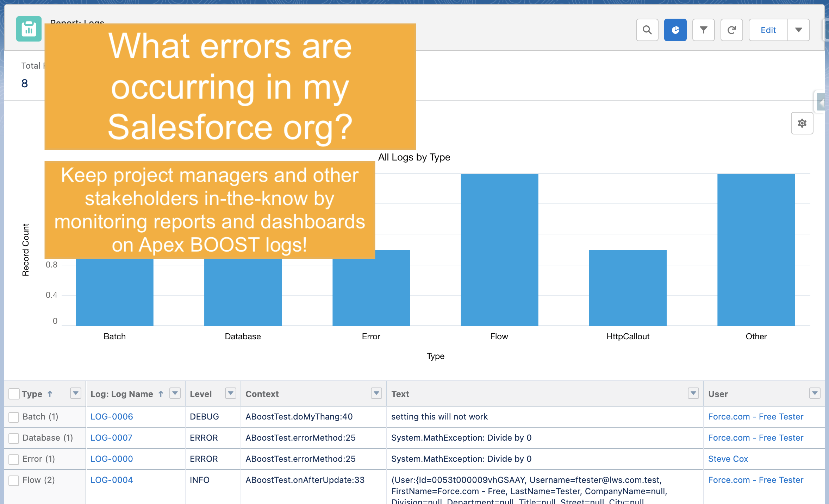Open the Edit button dropdown arrow
The height and width of the screenshot is (504, 829).
[x=798, y=30]
